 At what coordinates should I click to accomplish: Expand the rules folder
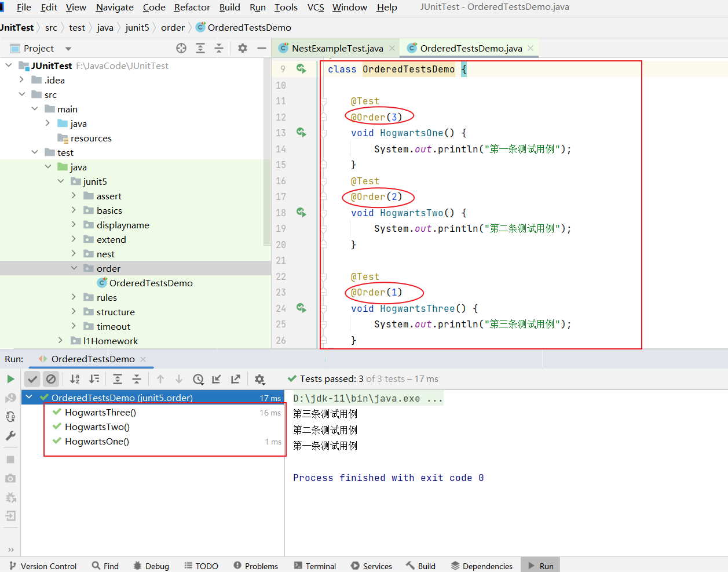[x=74, y=297]
